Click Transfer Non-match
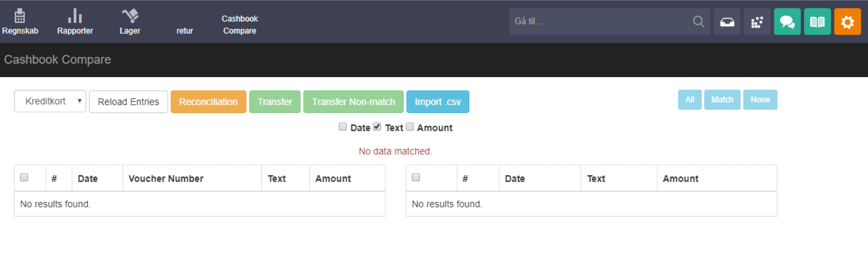This screenshot has height=257, width=868. point(353,101)
